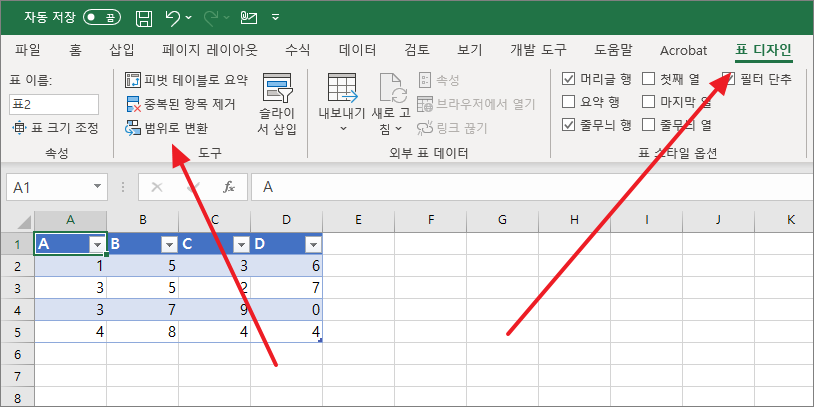Toggle the AutoSave (자동 저장) switch
814x407 pixels.
click(x=102, y=17)
